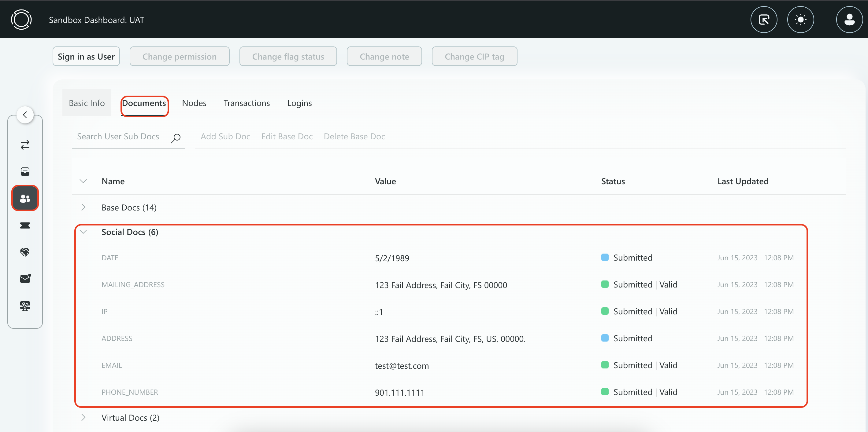Click Add Sub Doc link
Image resolution: width=868 pixels, height=432 pixels.
click(x=225, y=136)
